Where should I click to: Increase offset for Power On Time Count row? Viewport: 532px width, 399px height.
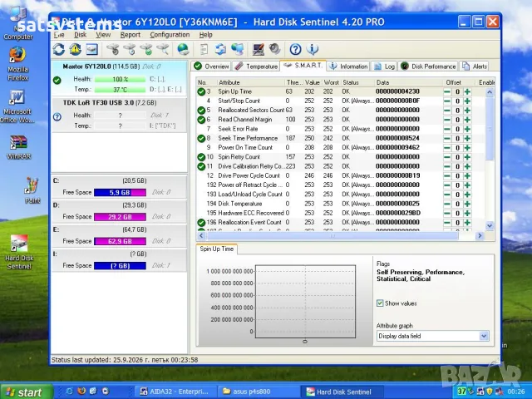click(467, 148)
